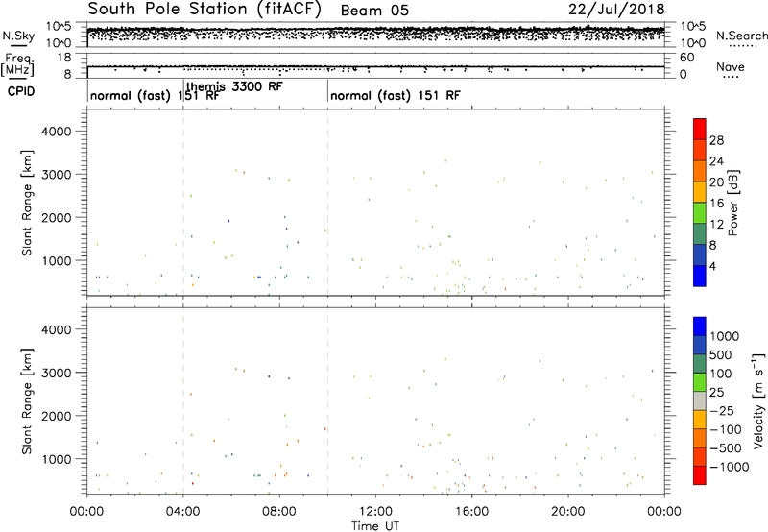Click the '04:00' time axis label
The image size is (768, 532).
click(183, 512)
